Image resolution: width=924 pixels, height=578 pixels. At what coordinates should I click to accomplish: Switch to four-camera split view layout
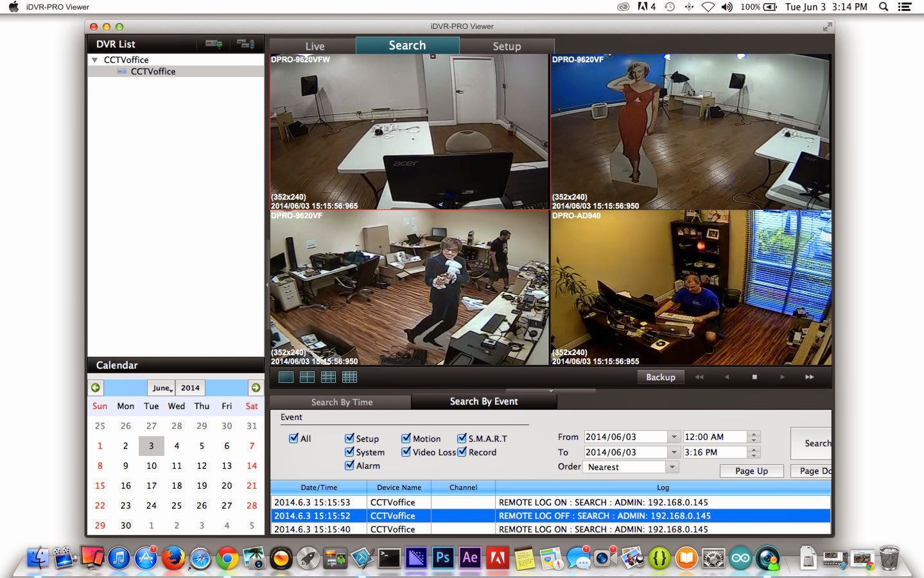(307, 377)
